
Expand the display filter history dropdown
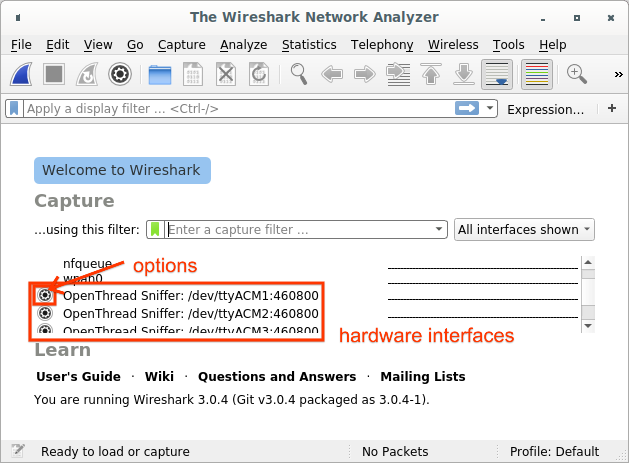[x=490, y=109]
